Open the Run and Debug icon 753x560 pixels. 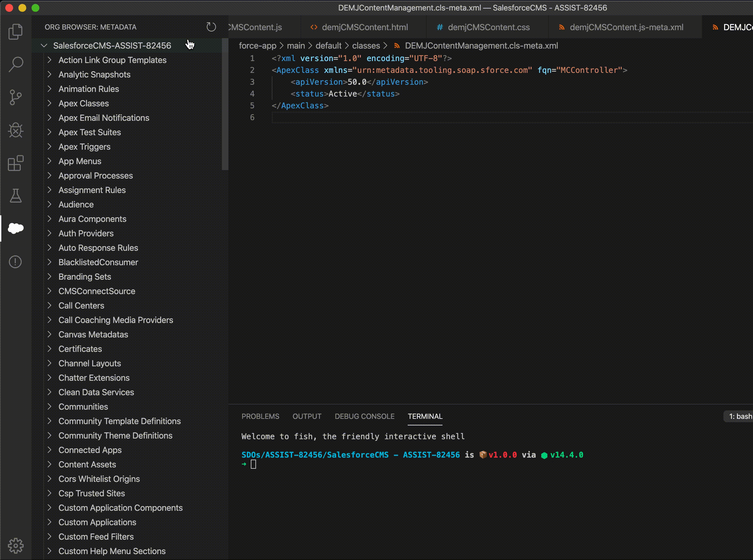15,130
